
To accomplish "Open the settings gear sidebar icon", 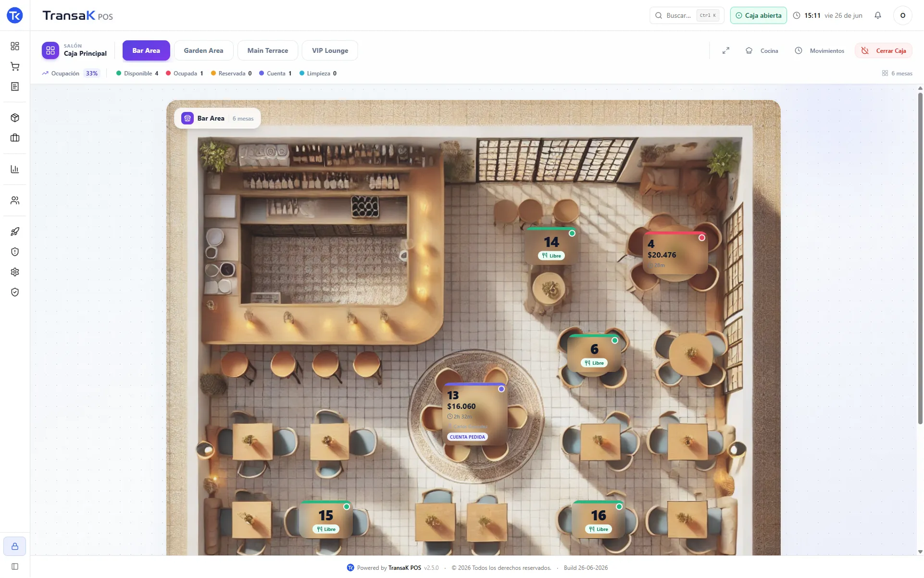I will click(15, 272).
